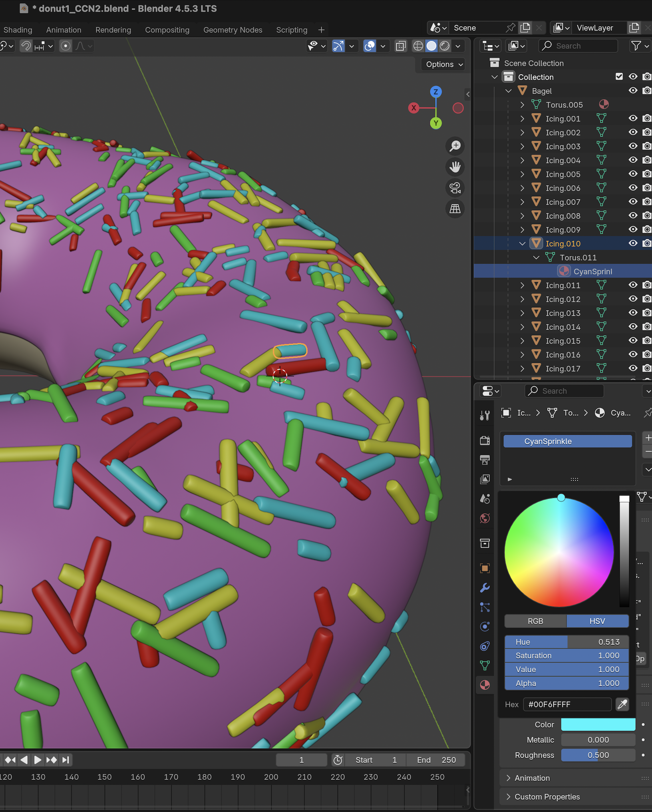The height and width of the screenshot is (812, 652).
Task: Enable Material Preview shading in viewport
Action: [445, 46]
